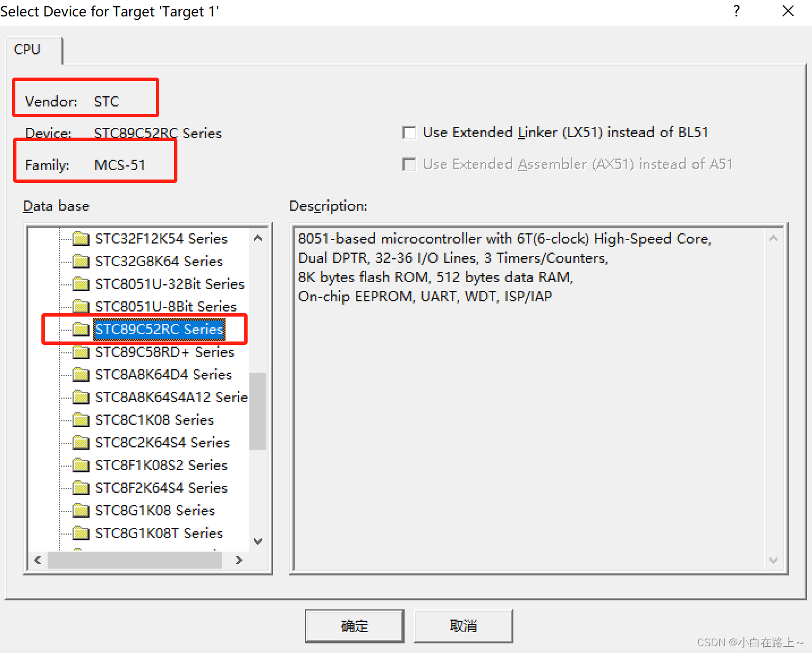Click folder icon of STC89C58RD+ Series

coord(81,352)
